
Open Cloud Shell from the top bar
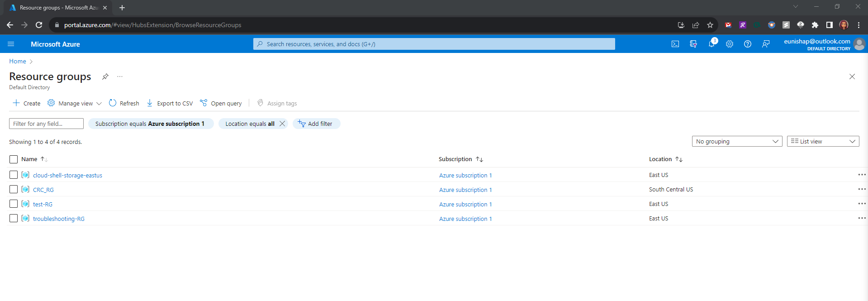[675, 44]
